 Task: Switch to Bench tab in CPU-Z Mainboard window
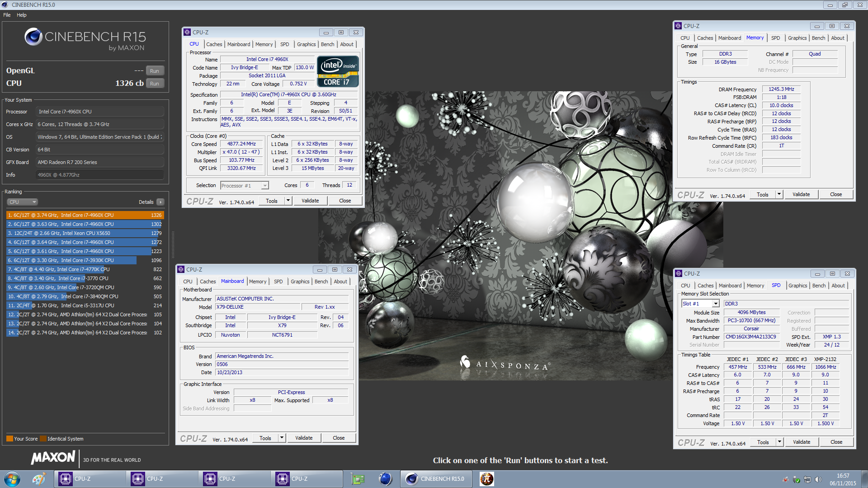tap(321, 282)
